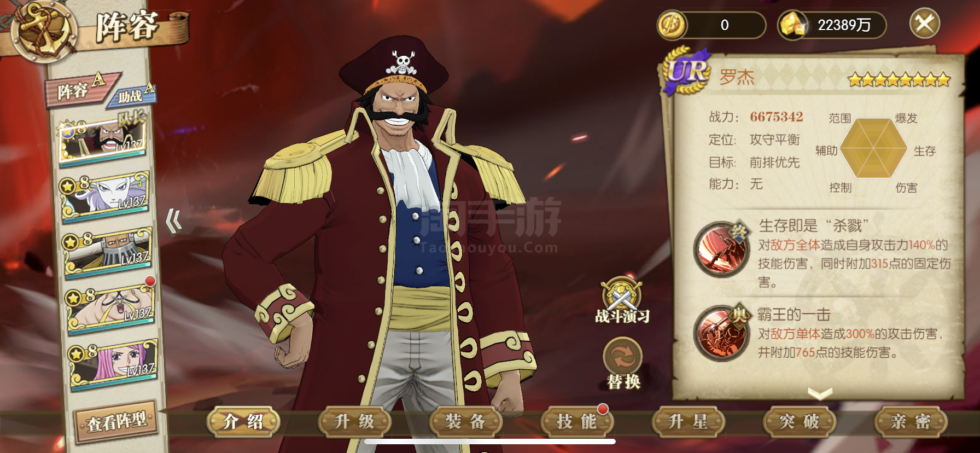980x453 pixels.
Task: Tap the UR rarity badge
Action: (x=687, y=71)
